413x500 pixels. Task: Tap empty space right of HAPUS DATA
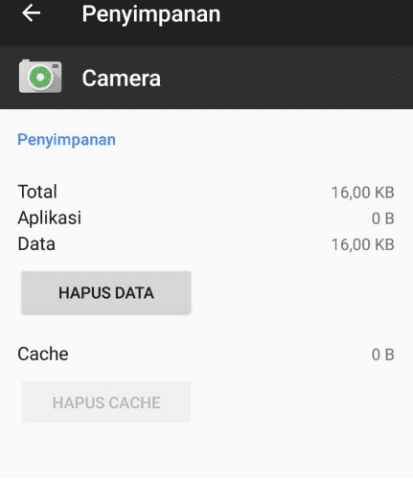coord(300,293)
